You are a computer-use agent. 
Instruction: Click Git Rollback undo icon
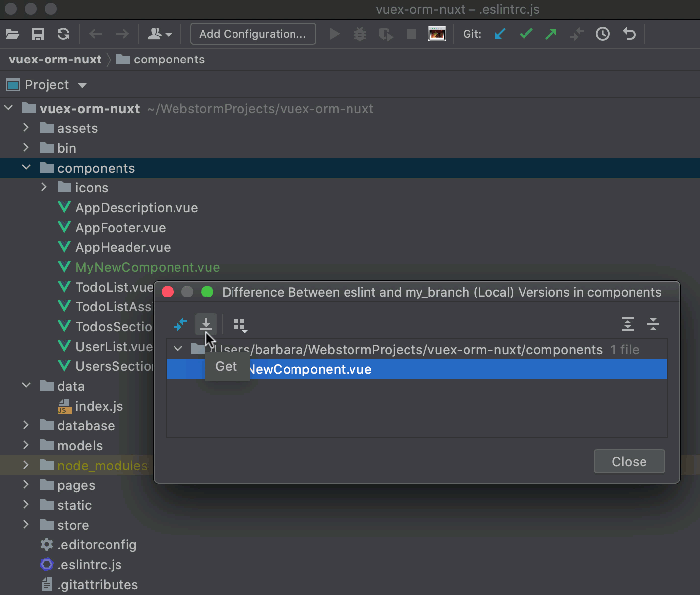coord(629,34)
